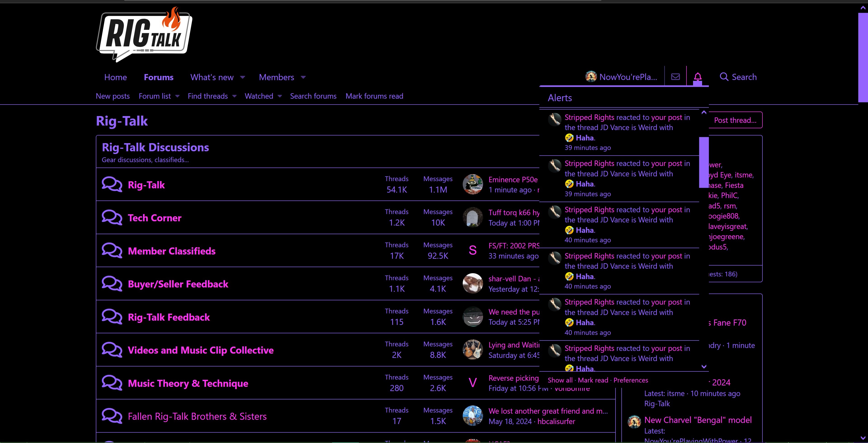868x443 pixels.
Task: Click the Music Theory & Technique bubbles icon
Action: (x=112, y=383)
